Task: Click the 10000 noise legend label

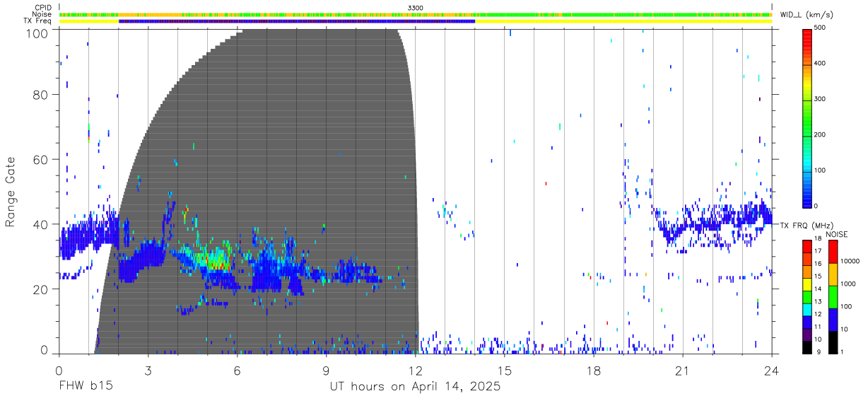Action: coord(849,262)
